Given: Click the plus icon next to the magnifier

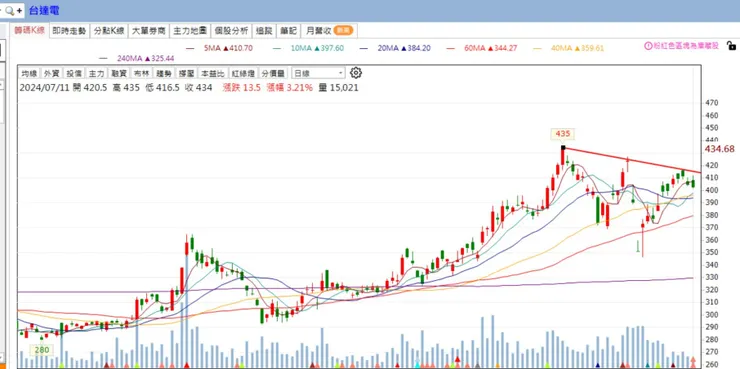Looking at the screenshot, I should pos(19,10).
